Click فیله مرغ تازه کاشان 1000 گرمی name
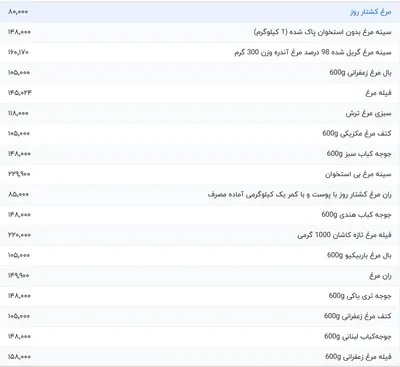This screenshot has width=400, height=367. point(344,235)
